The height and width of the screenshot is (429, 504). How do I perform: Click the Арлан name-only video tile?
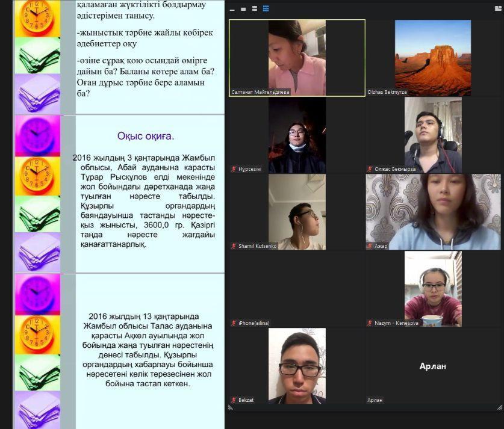433,366
